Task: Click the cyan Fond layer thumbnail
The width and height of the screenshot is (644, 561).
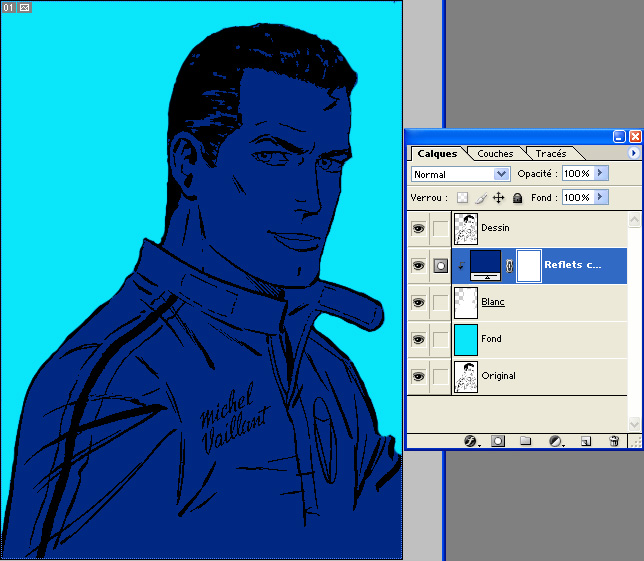Action: 466,340
